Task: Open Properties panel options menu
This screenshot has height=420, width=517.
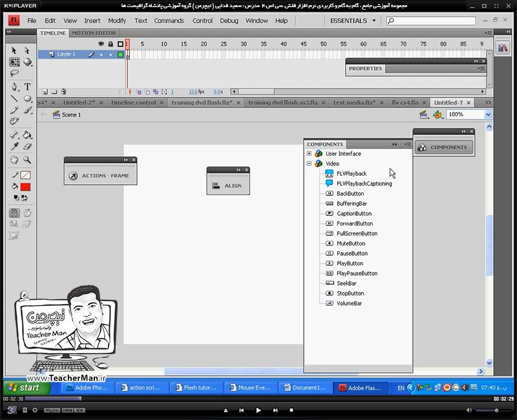Action: [481, 68]
